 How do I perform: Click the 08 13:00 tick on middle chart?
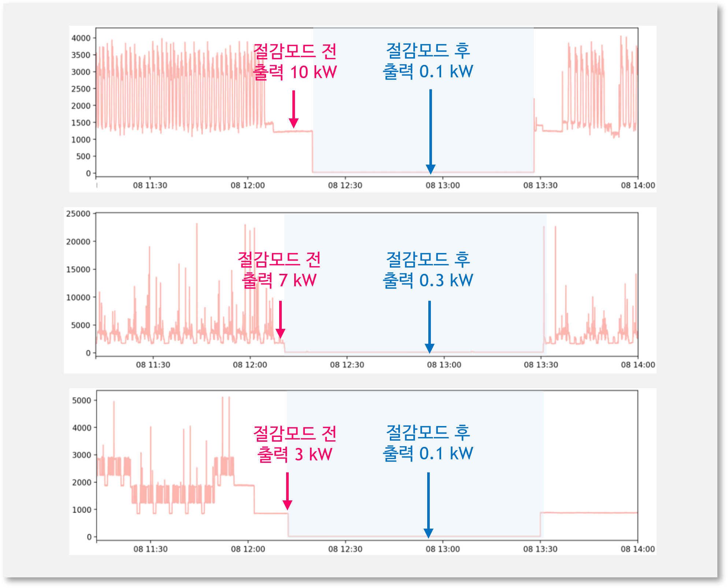(444, 365)
